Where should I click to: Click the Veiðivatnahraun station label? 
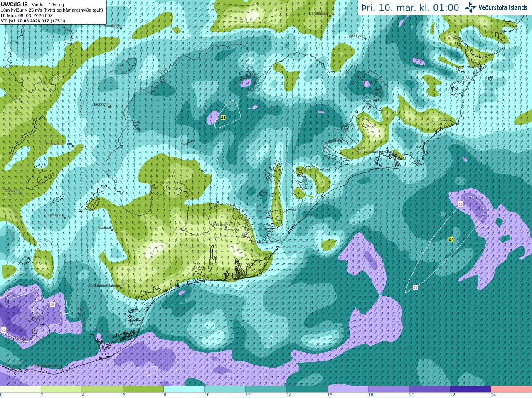[59, 144]
